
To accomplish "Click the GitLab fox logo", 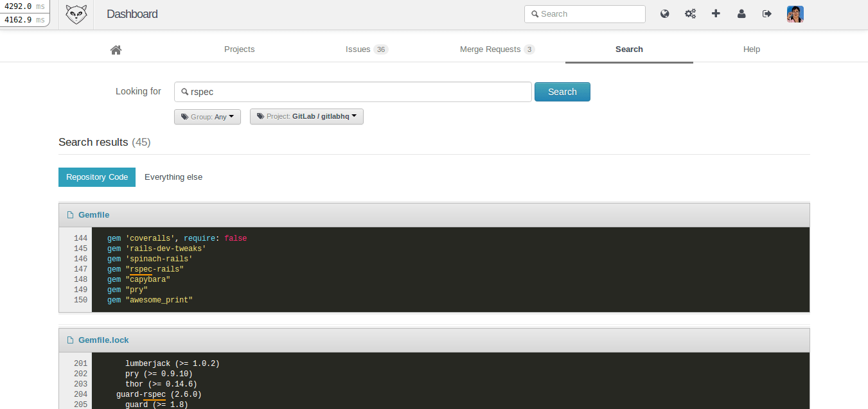I will point(76,14).
